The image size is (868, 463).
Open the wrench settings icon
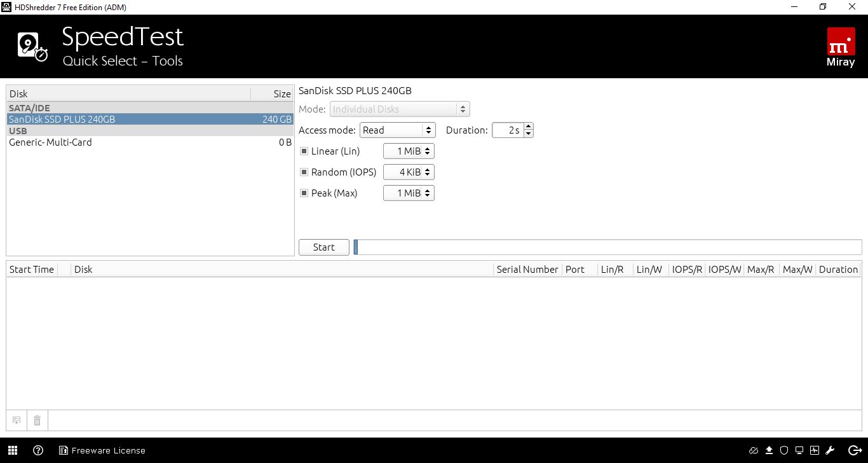pyautogui.click(x=830, y=450)
